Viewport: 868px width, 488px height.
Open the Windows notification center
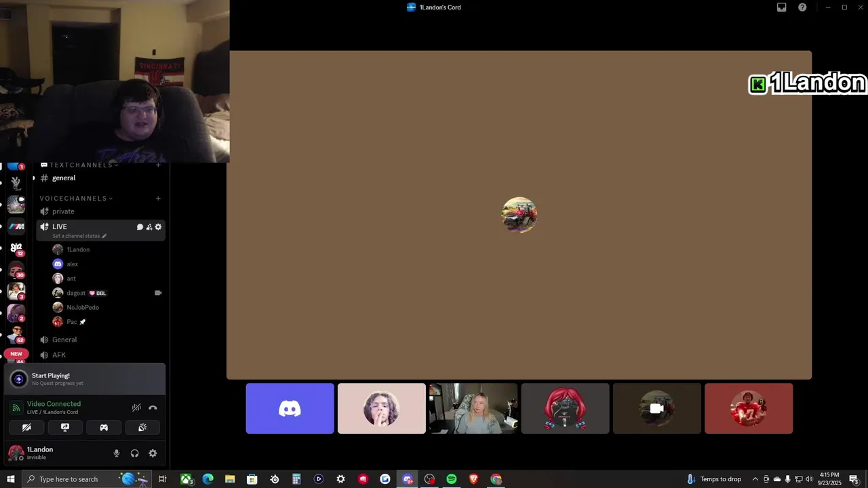(854, 479)
